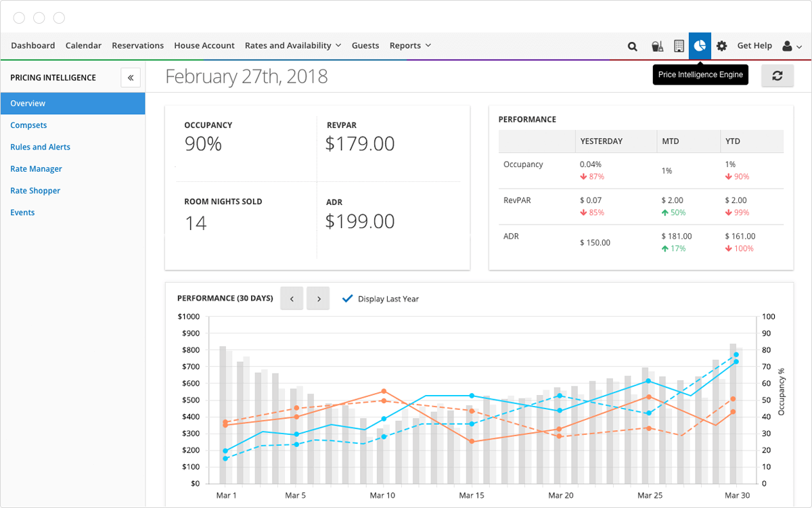The width and height of the screenshot is (812, 508).
Task: Click the 50% RevPAR MTD increase
Action: click(x=673, y=213)
